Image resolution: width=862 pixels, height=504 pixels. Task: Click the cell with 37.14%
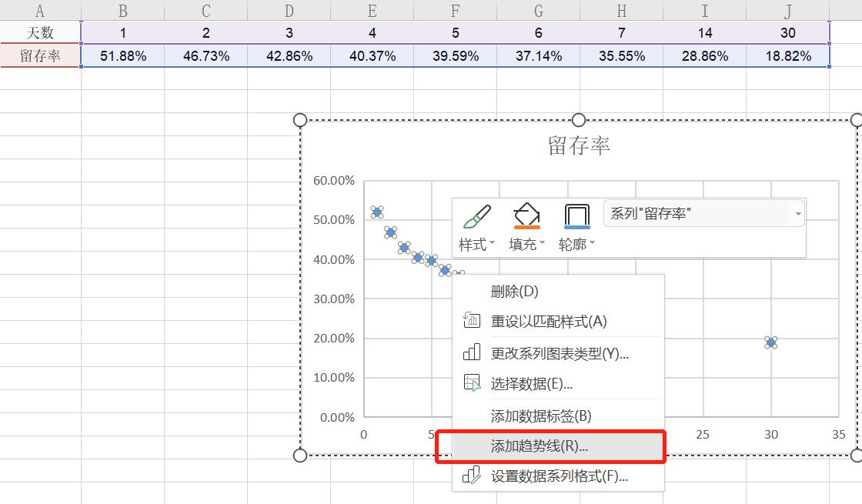538,56
